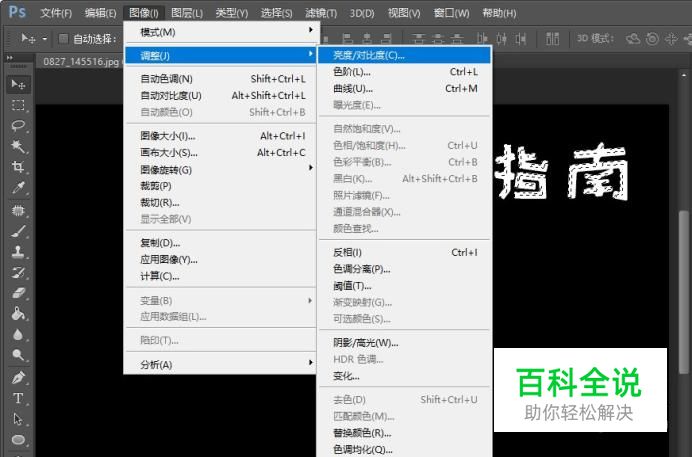Select the History Brush tool
The image size is (692, 457).
click(x=18, y=272)
